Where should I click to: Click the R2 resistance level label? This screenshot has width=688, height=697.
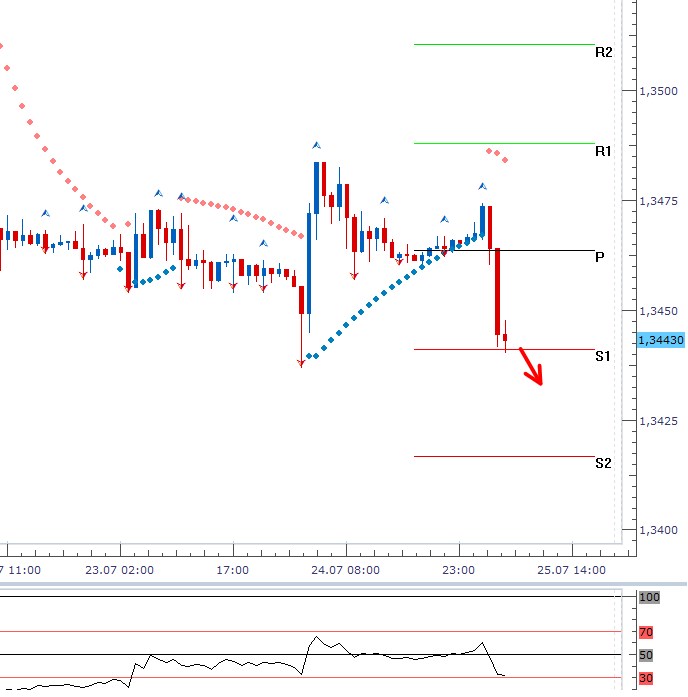[603, 52]
